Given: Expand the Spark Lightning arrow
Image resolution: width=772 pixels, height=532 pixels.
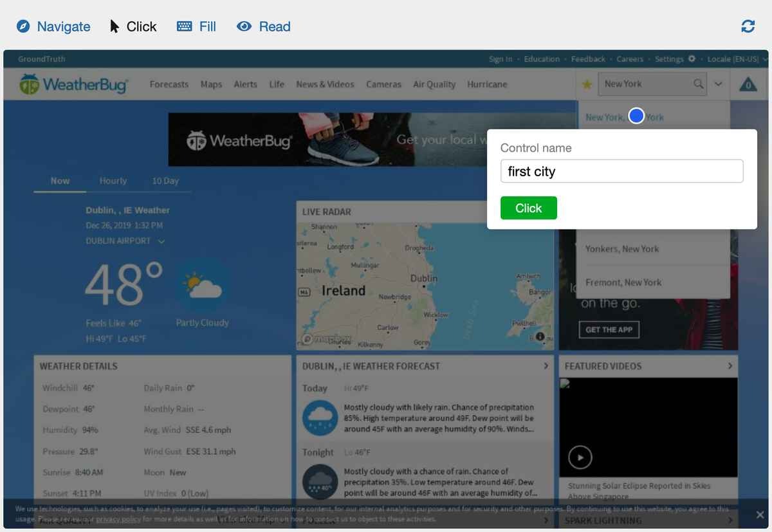Looking at the screenshot, I should click(x=730, y=520).
